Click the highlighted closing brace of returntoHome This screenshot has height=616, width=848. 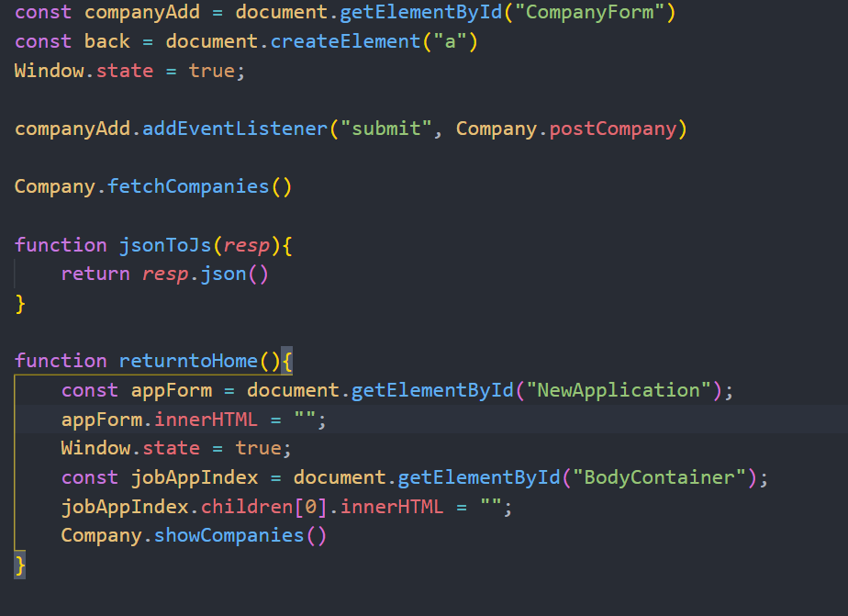click(18, 564)
